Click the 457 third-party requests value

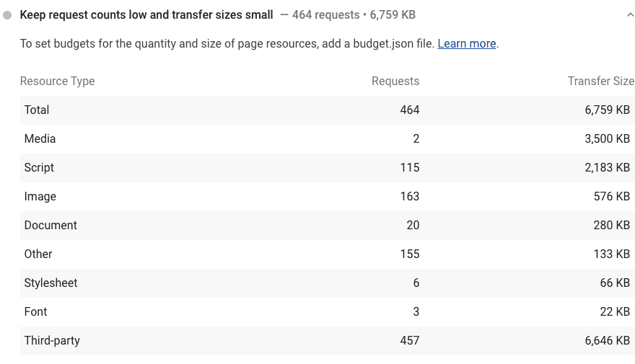(409, 340)
